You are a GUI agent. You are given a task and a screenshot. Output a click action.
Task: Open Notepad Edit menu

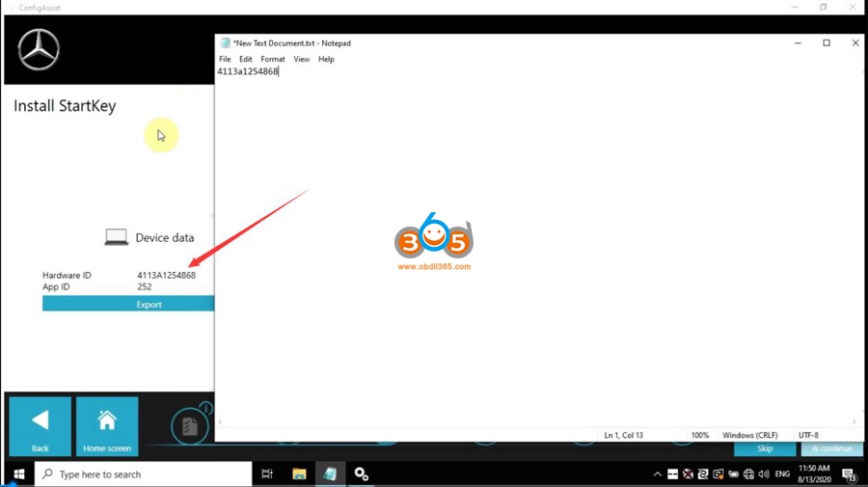[245, 59]
